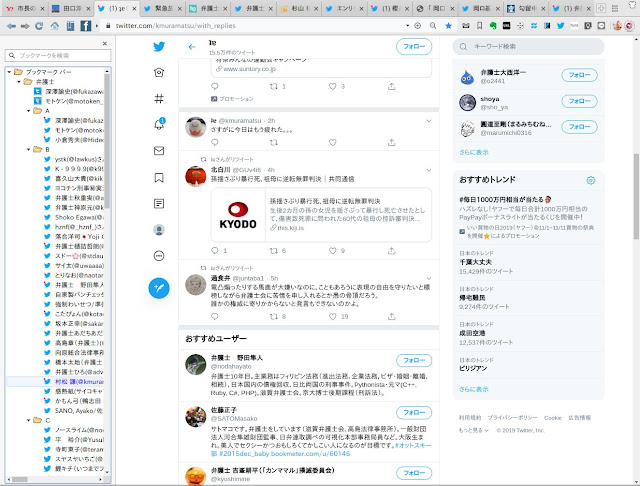Image resolution: width=640 pixels, height=486 pixels.
Task: Click browser home button
Action: tap(55, 26)
